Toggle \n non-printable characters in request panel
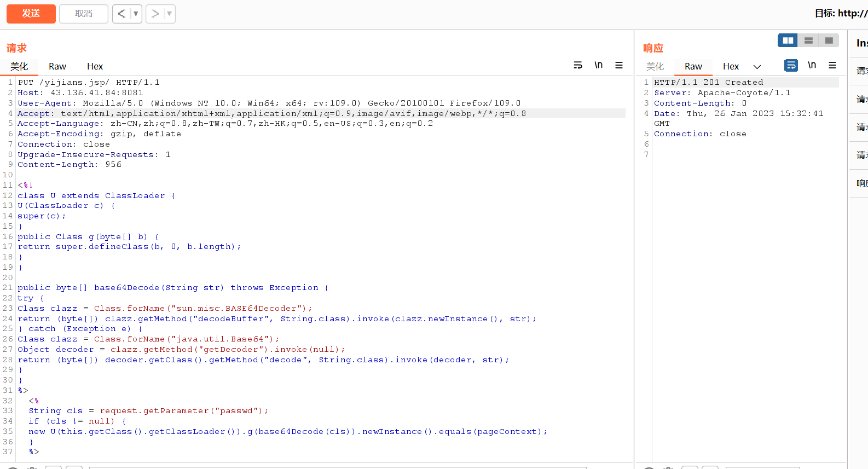Image resolution: width=868 pixels, height=469 pixels. point(599,65)
